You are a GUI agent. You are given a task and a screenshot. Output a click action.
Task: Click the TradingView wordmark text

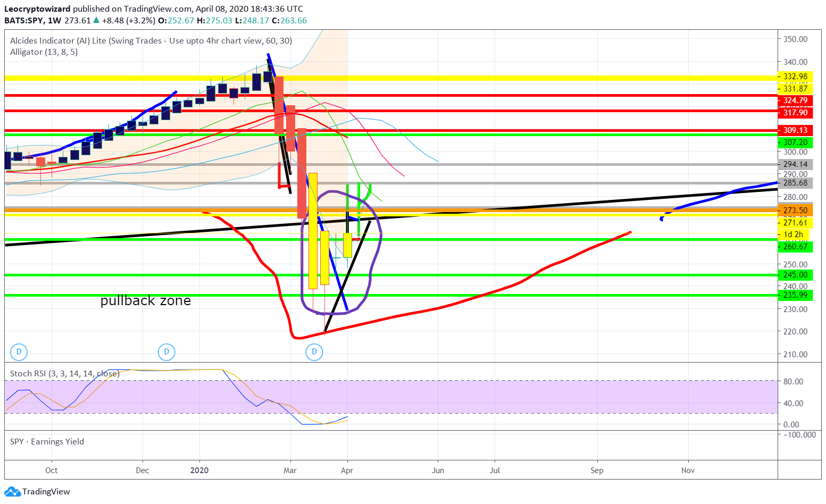coord(46,492)
